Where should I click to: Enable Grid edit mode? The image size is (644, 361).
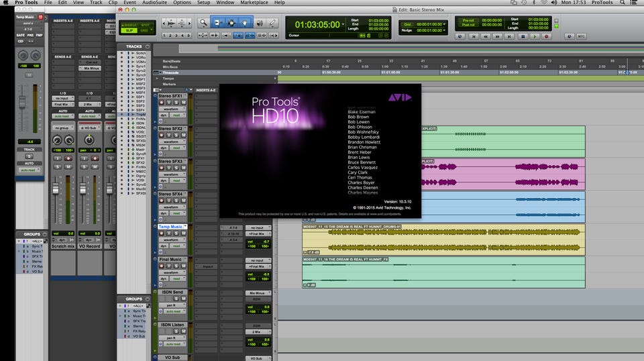click(145, 30)
